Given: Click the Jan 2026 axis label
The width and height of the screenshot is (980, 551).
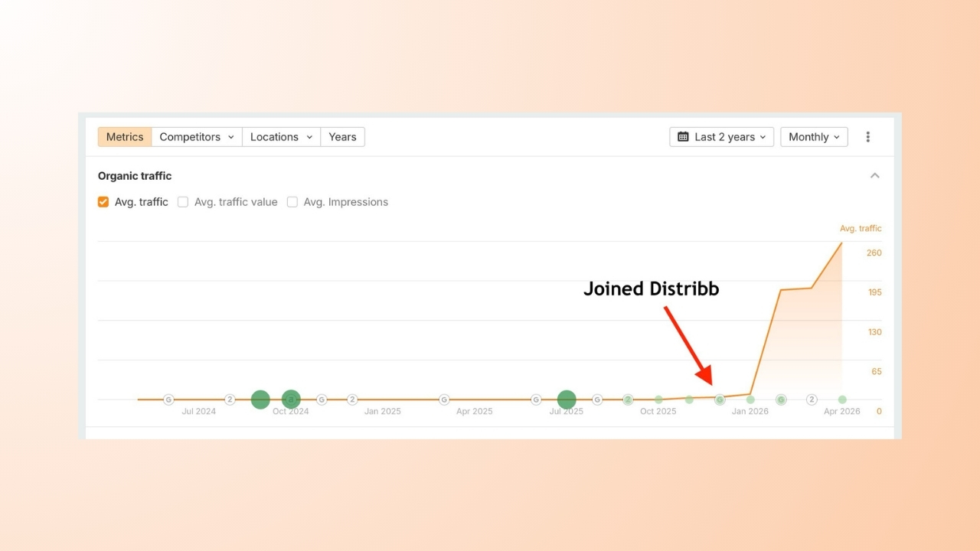Looking at the screenshot, I should coord(750,412).
